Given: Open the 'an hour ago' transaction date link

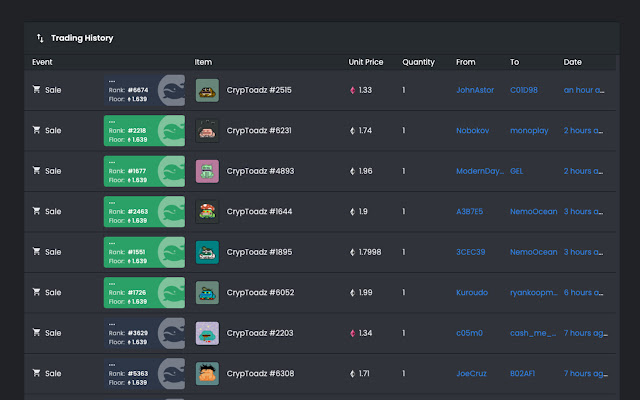Looking at the screenshot, I should coord(583,90).
